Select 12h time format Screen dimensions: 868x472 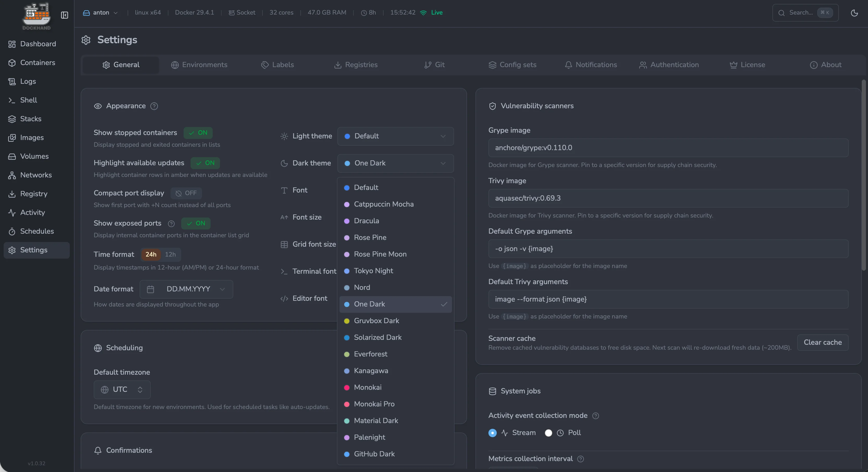tap(170, 254)
